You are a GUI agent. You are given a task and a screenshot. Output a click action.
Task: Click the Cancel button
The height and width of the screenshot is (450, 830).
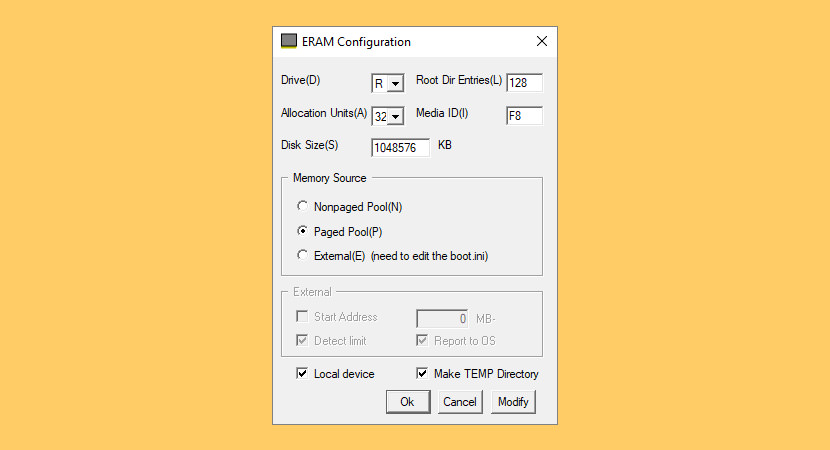tap(460, 402)
